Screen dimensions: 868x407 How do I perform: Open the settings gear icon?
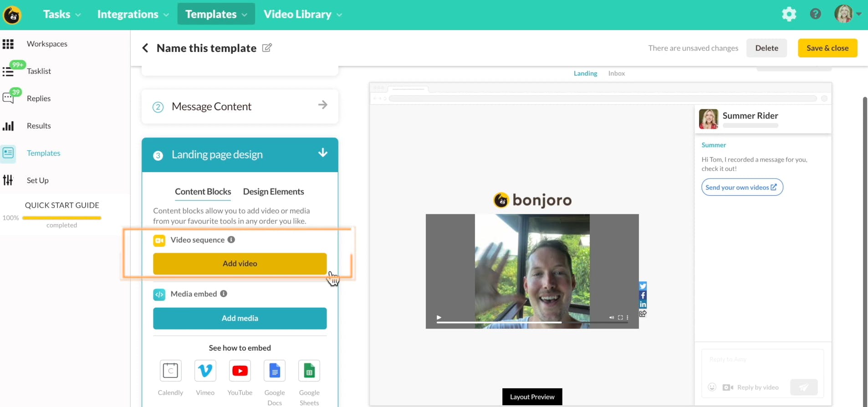coord(789,14)
